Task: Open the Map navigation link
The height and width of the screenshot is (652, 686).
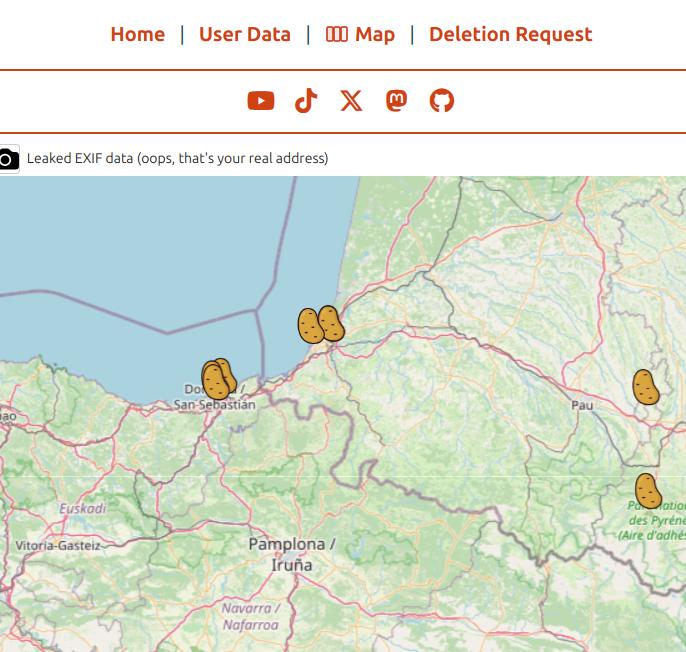Action: (x=360, y=34)
